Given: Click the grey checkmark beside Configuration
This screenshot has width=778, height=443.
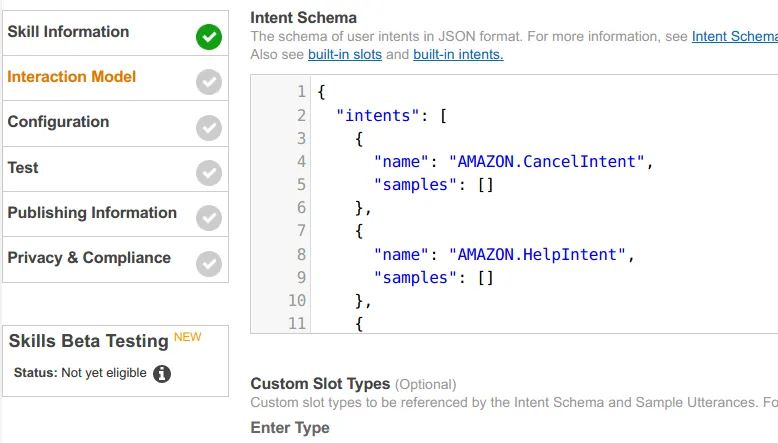Looking at the screenshot, I should point(209,127).
